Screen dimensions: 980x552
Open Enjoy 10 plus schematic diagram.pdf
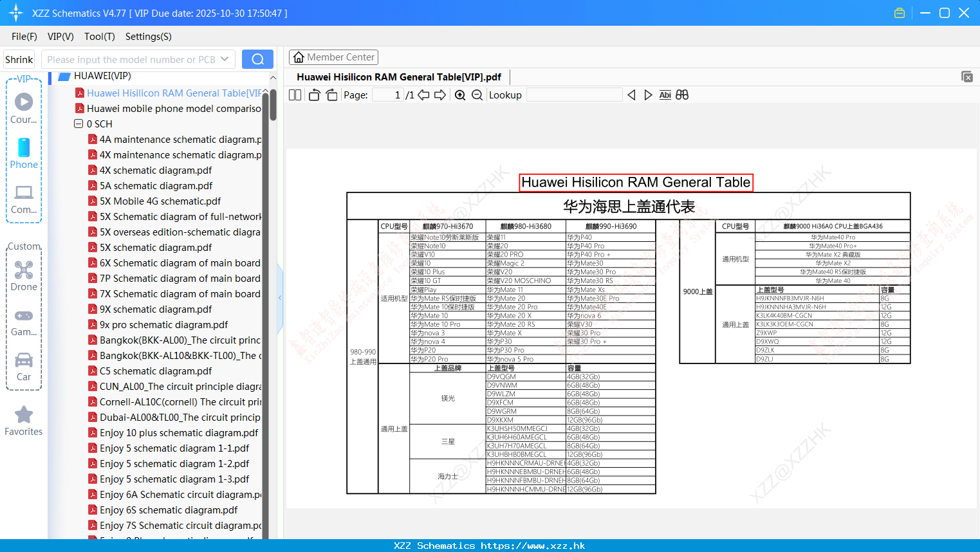(173, 433)
